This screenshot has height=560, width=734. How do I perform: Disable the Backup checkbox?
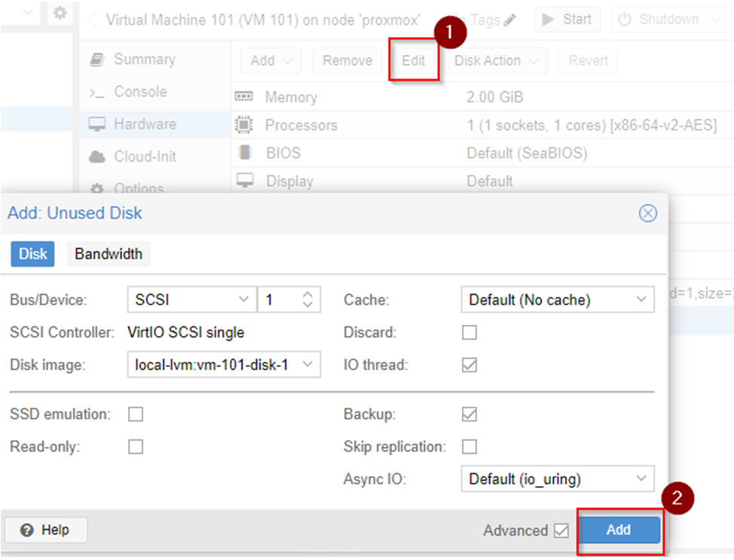pos(469,414)
